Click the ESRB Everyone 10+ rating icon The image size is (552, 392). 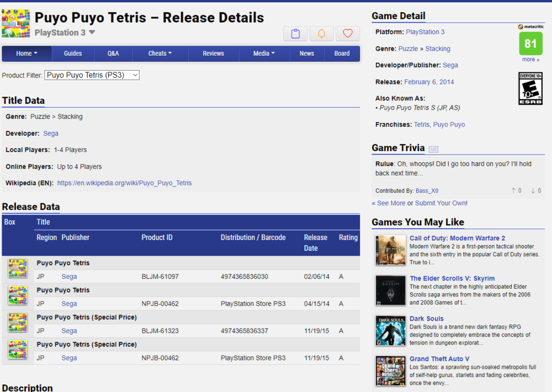[x=530, y=88]
